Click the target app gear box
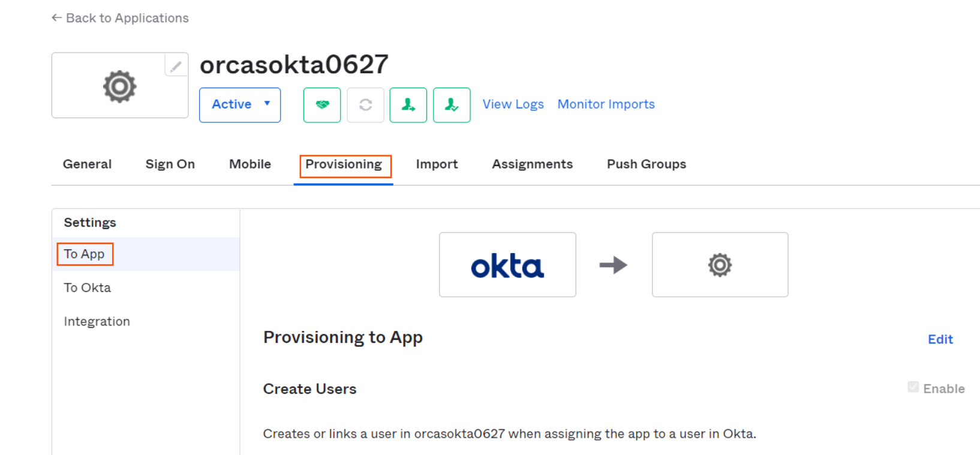 pos(720,264)
